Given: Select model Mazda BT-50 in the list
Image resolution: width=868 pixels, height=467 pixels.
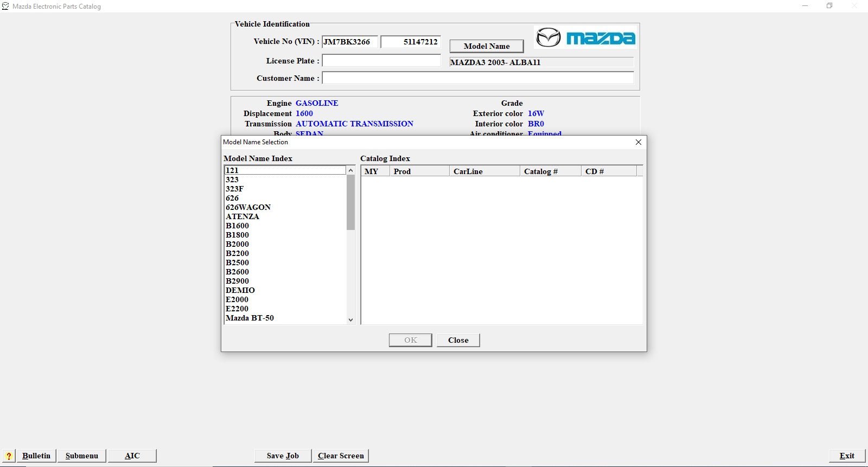Looking at the screenshot, I should pyautogui.click(x=285, y=318).
